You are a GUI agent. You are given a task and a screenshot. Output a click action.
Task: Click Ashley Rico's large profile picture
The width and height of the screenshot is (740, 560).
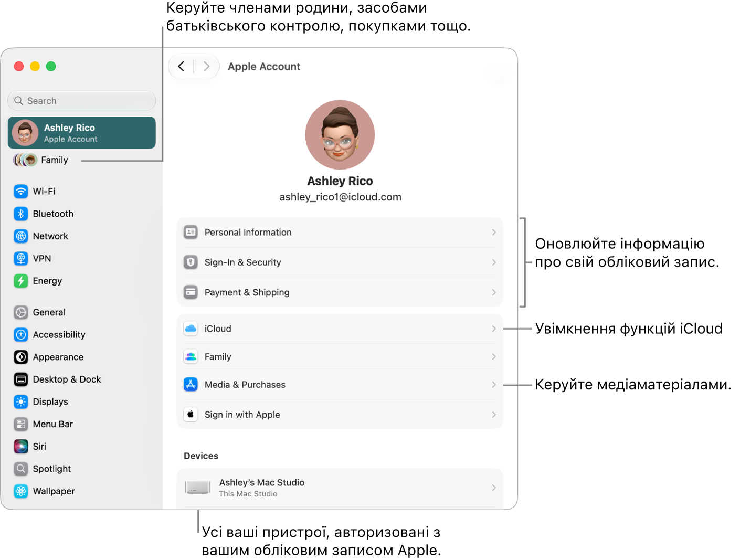[x=340, y=135]
